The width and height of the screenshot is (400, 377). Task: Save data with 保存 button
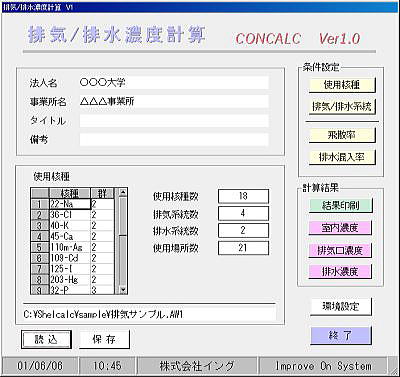point(104,340)
